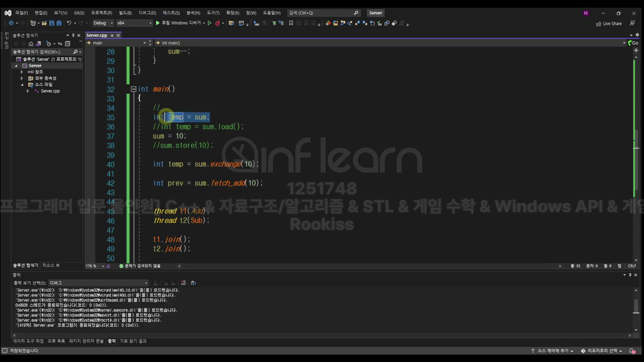Open Live Share session

[609, 23]
